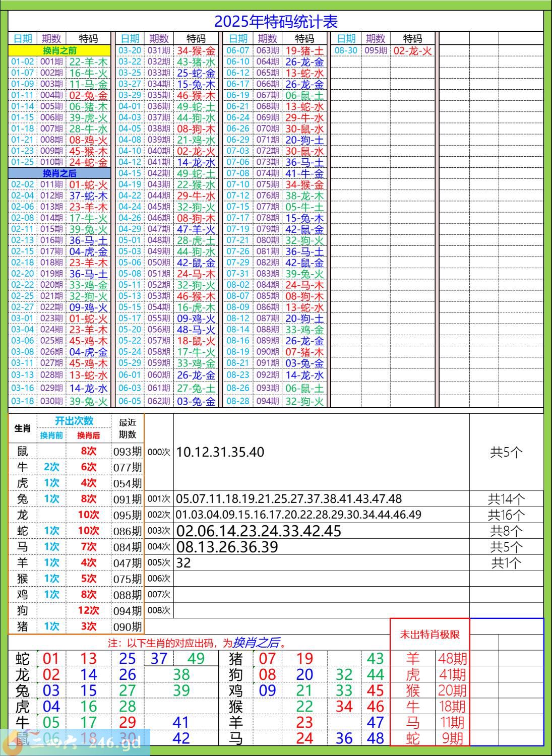Click the cell "25-蛇-金"
This screenshot has width=552, height=756.
click(196, 73)
